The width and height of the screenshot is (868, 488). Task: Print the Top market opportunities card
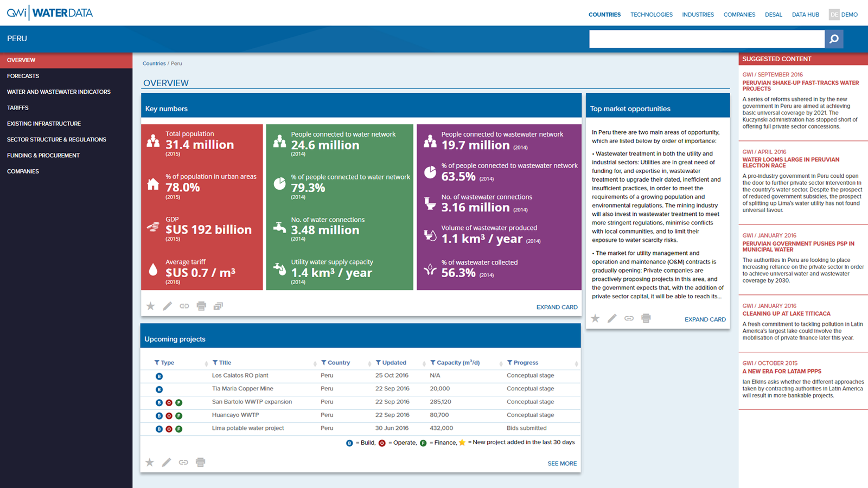tap(646, 318)
